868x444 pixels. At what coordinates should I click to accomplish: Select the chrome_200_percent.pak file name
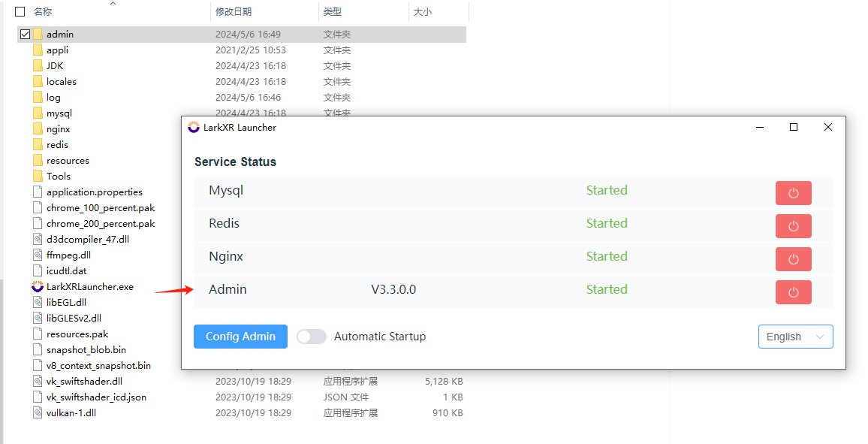101,224
